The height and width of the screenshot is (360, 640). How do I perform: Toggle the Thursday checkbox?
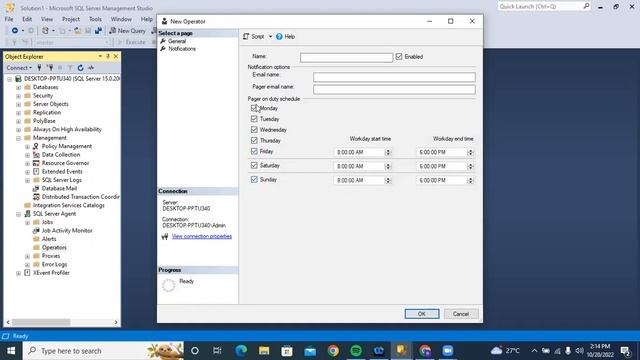(254, 140)
